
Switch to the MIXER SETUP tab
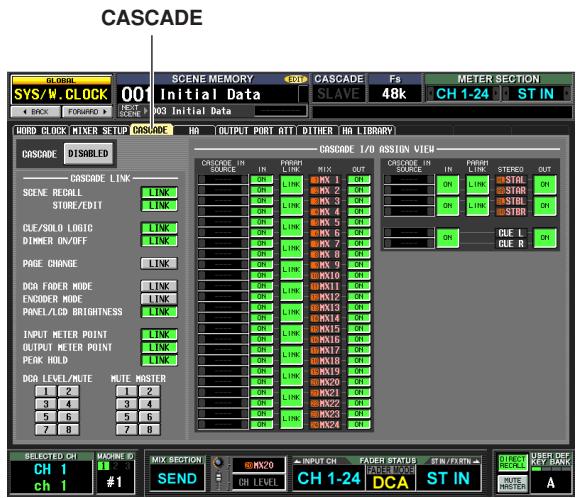coord(100,131)
